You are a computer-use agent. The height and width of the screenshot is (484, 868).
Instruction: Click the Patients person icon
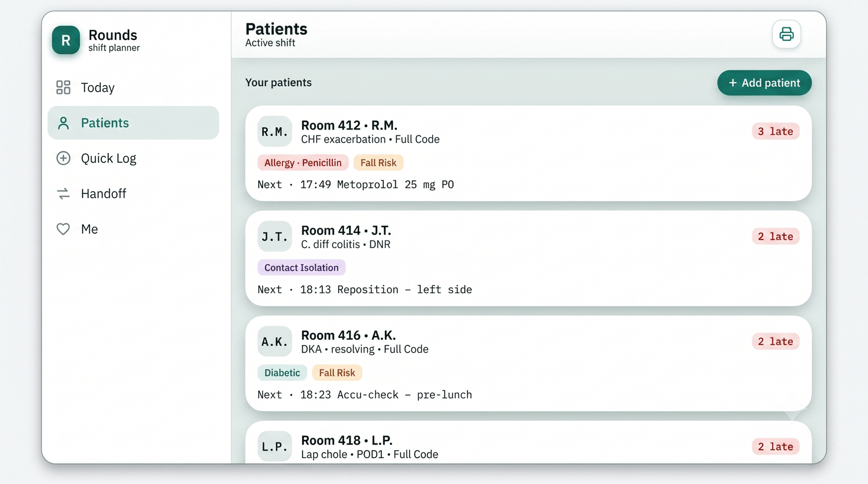coord(63,123)
